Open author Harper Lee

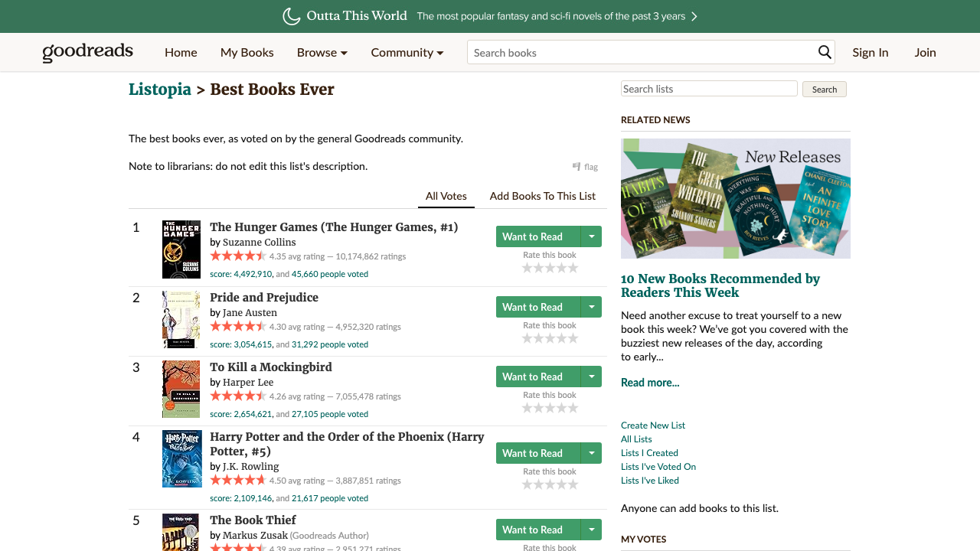[248, 382]
